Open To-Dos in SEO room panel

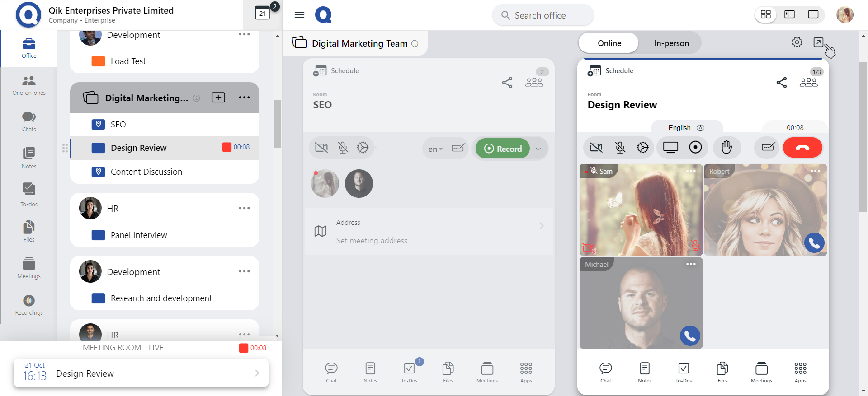tap(409, 372)
